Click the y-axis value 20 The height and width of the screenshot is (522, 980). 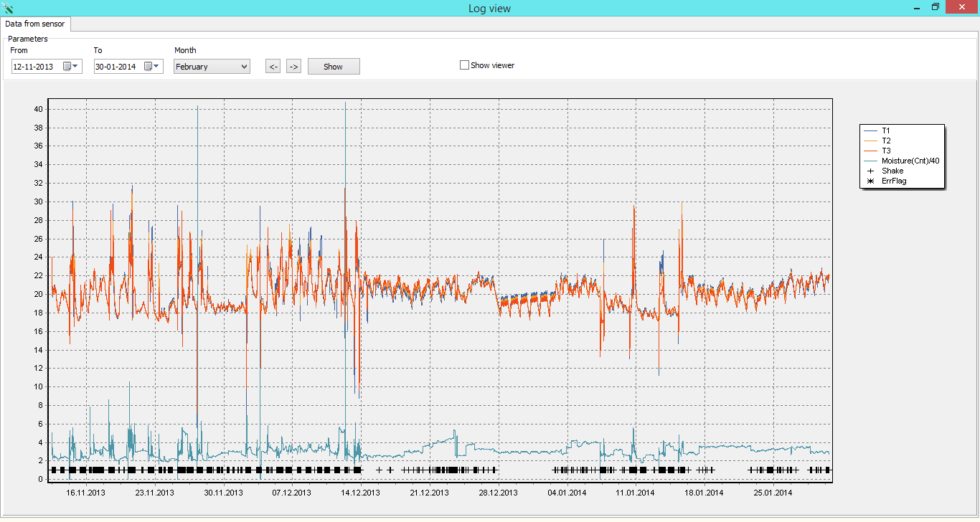[x=39, y=294]
